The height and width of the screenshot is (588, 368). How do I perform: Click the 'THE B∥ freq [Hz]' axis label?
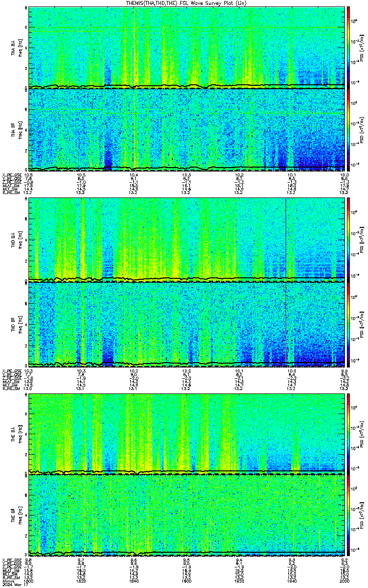click(16, 515)
